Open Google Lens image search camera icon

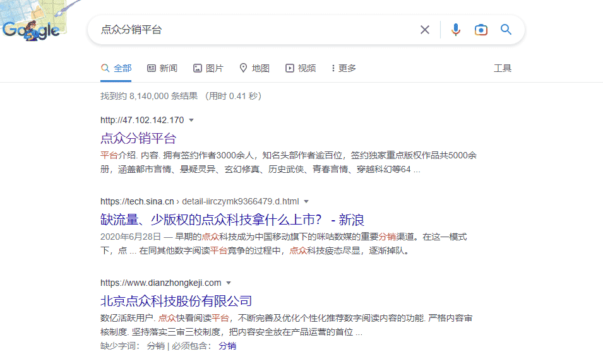click(481, 30)
